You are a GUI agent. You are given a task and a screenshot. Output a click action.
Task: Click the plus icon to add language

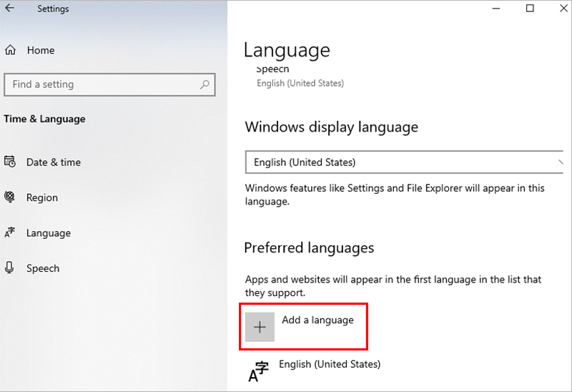[260, 327]
